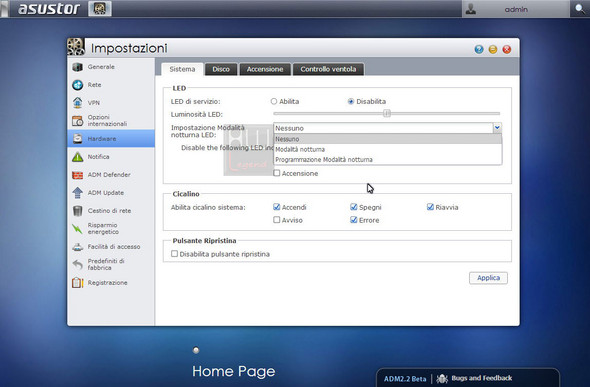Open the search magnifier in top bar
The image size is (590, 387).
click(580, 9)
